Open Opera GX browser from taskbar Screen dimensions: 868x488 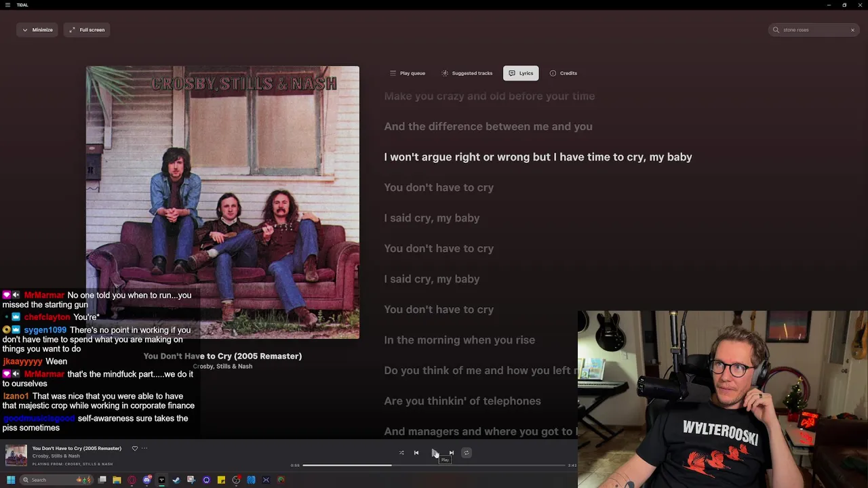[x=132, y=480]
